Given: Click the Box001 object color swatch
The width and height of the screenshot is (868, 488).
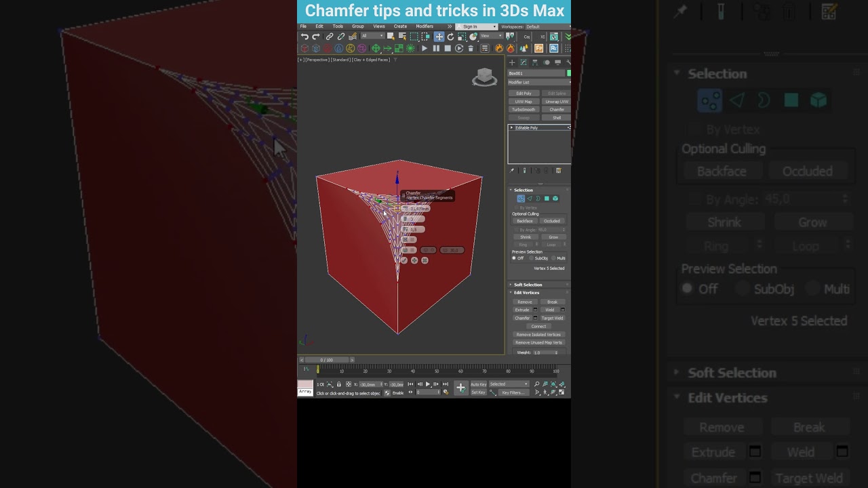Looking at the screenshot, I should coord(569,73).
